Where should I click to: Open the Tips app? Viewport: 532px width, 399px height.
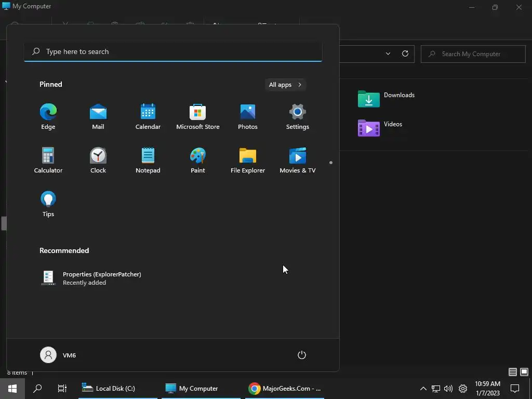point(48,204)
